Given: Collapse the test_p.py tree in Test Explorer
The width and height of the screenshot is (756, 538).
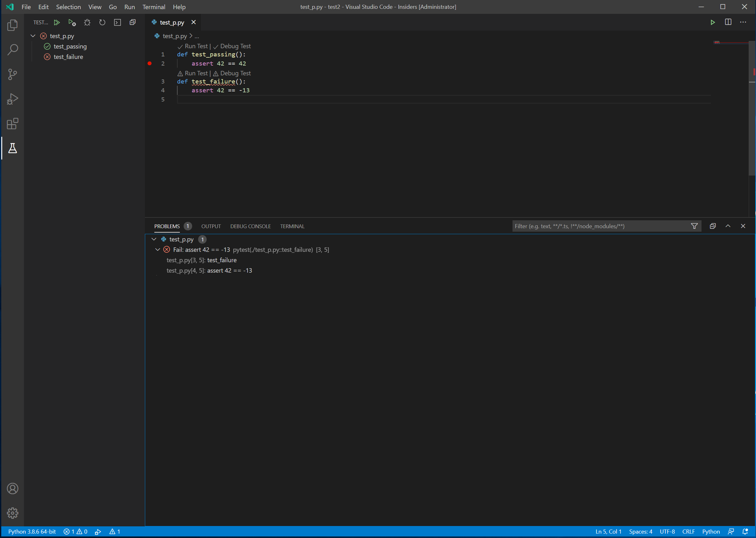Looking at the screenshot, I should (33, 36).
